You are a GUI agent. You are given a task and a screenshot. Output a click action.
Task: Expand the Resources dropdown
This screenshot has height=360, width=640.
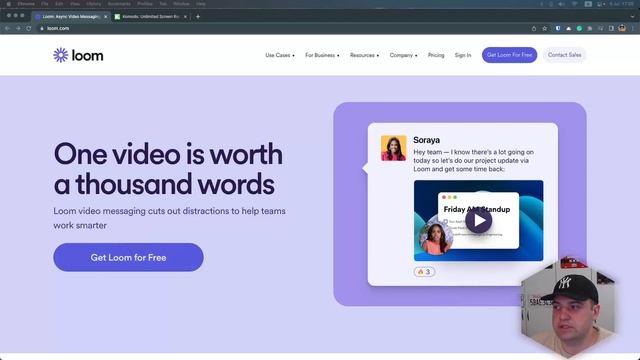click(x=364, y=55)
